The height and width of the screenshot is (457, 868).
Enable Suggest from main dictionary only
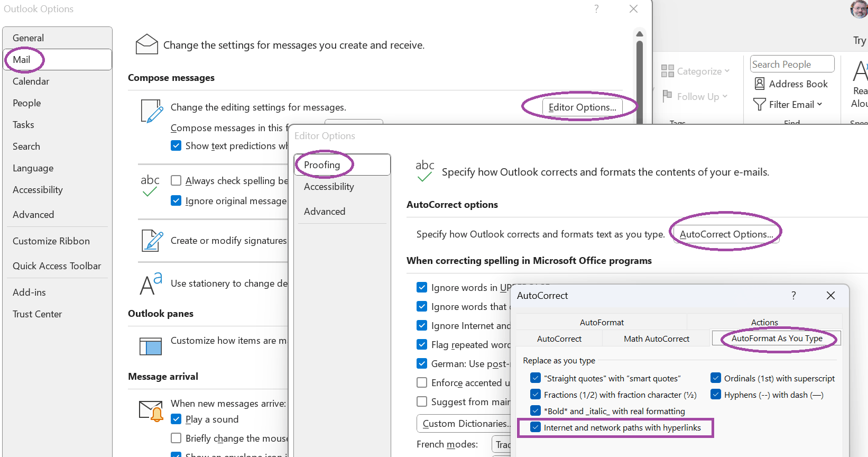tap(422, 401)
